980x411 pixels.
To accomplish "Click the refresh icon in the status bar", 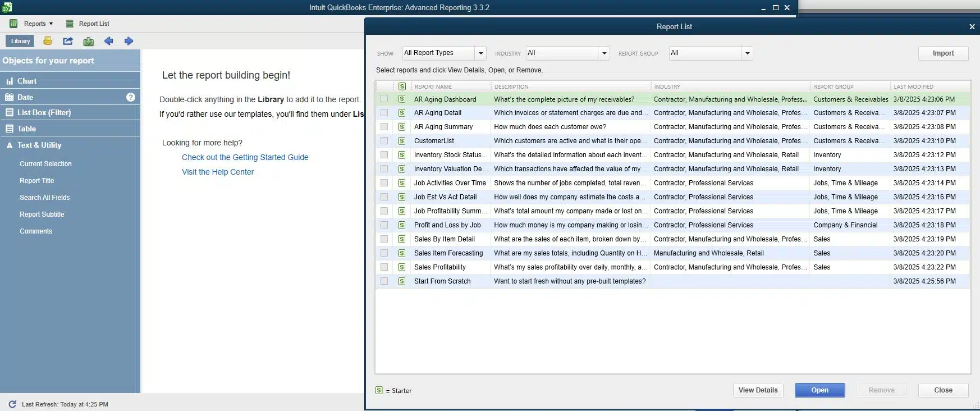I will (12, 404).
